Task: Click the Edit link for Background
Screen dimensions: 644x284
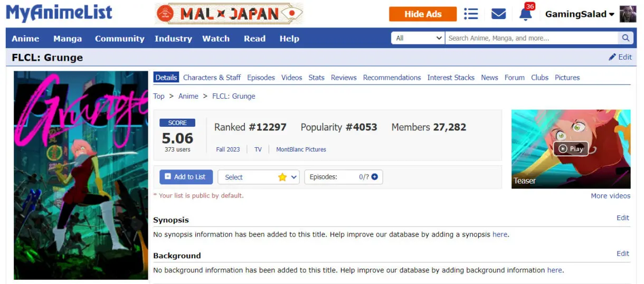Action: [623, 253]
